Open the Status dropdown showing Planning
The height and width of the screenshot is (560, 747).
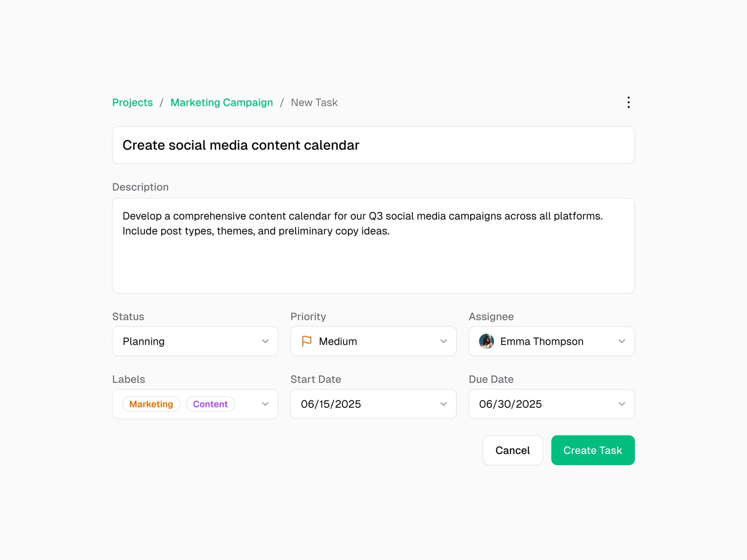[x=187, y=341]
